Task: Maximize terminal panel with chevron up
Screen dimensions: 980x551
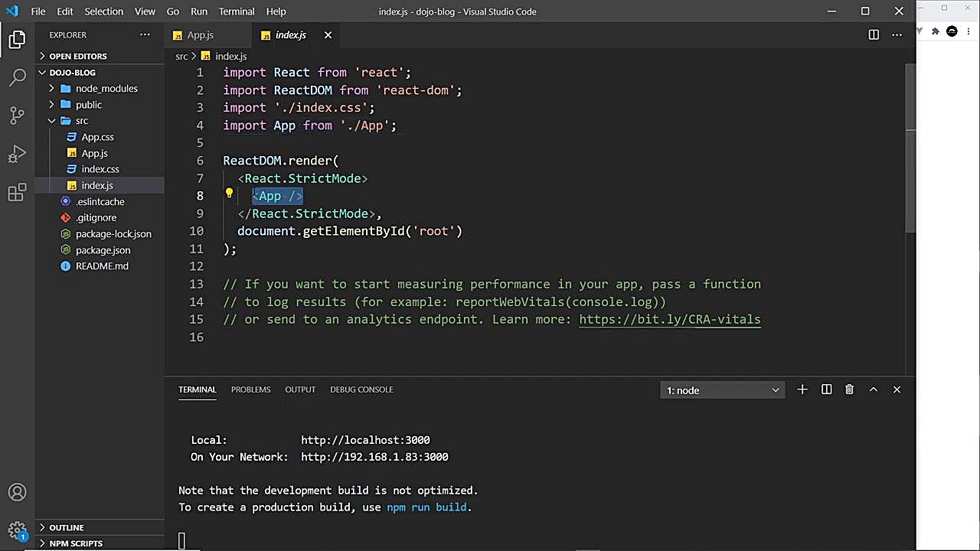Action: click(x=873, y=390)
